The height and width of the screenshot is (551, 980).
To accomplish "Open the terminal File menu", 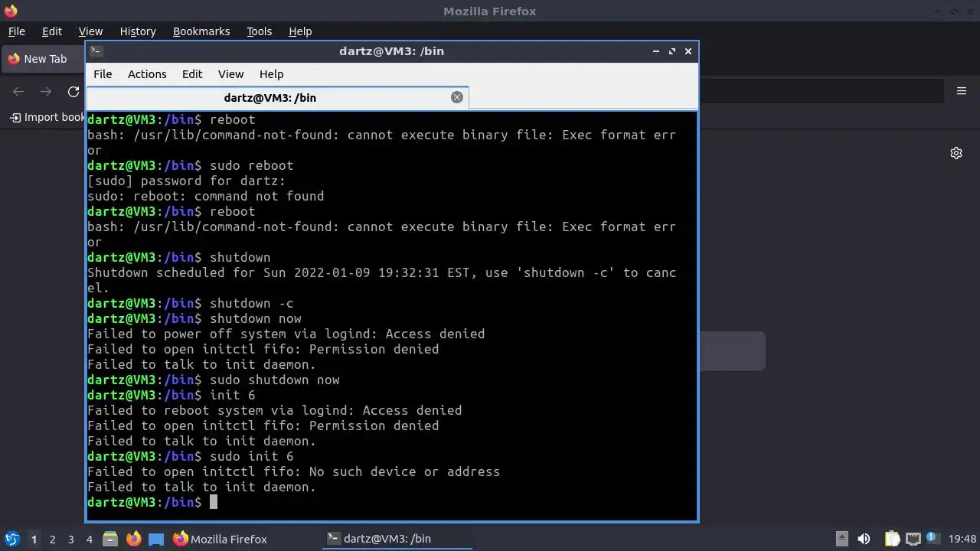I will (x=103, y=74).
